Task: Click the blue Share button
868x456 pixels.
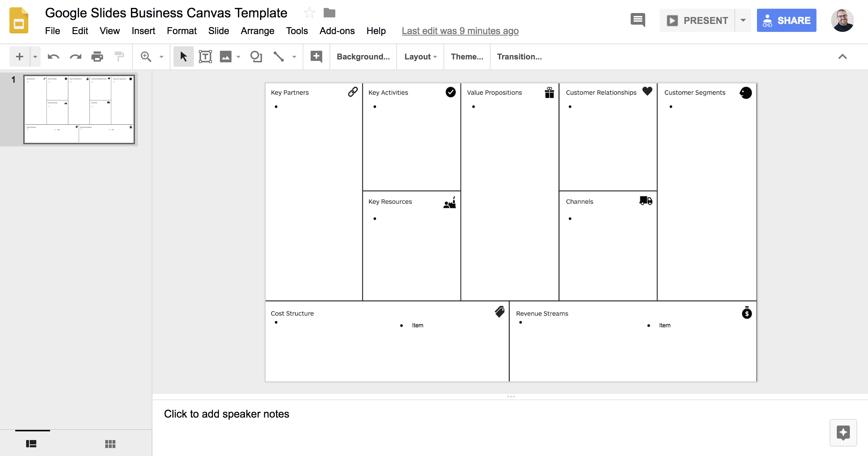Action: pos(786,20)
